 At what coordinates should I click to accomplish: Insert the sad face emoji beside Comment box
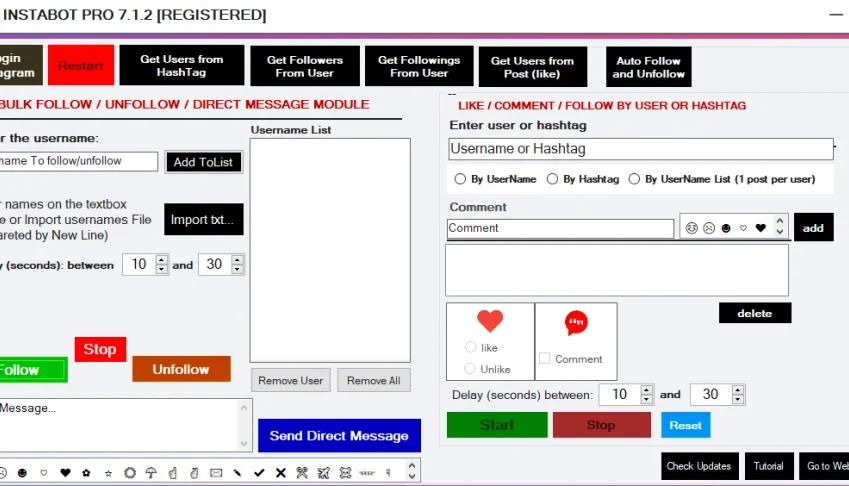709,228
